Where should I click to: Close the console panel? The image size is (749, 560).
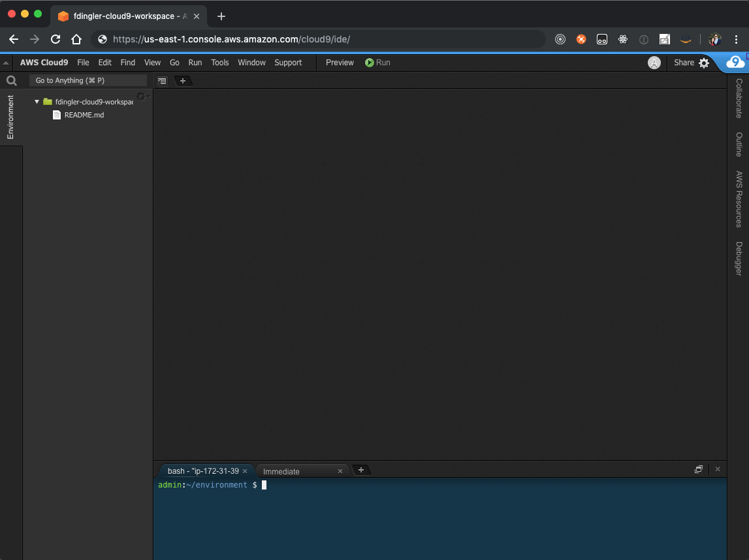click(718, 470)
